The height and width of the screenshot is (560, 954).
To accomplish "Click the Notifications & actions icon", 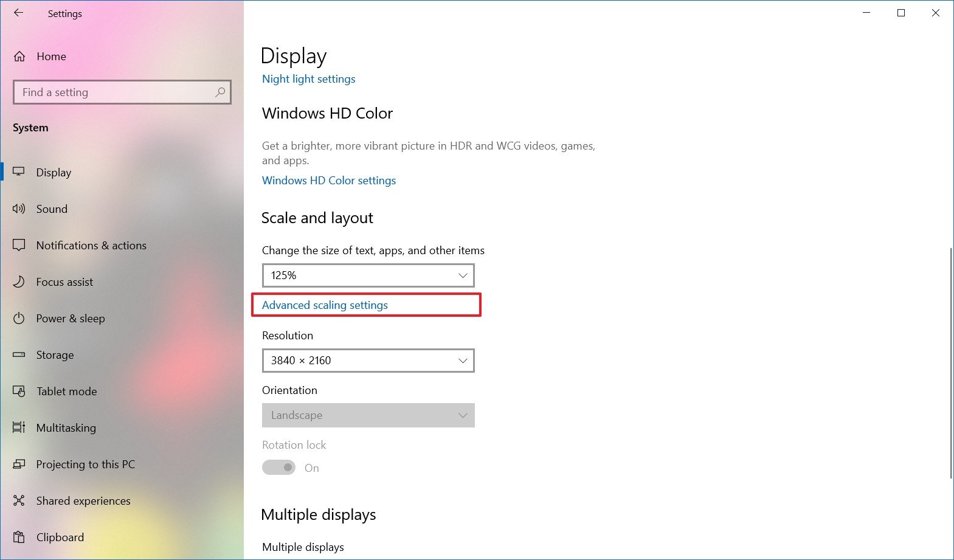I will 19,245.
